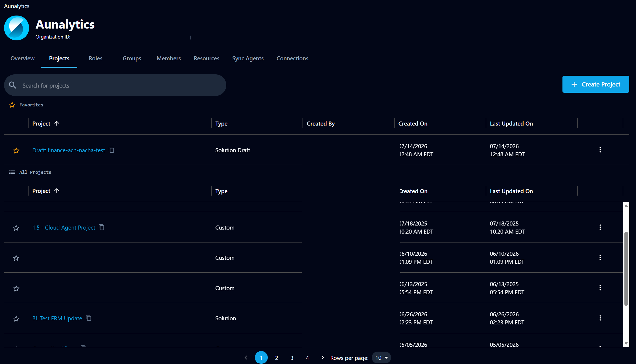Focus the Search for projects field
The height and width of the screenshot is (364, 636).
115,85
